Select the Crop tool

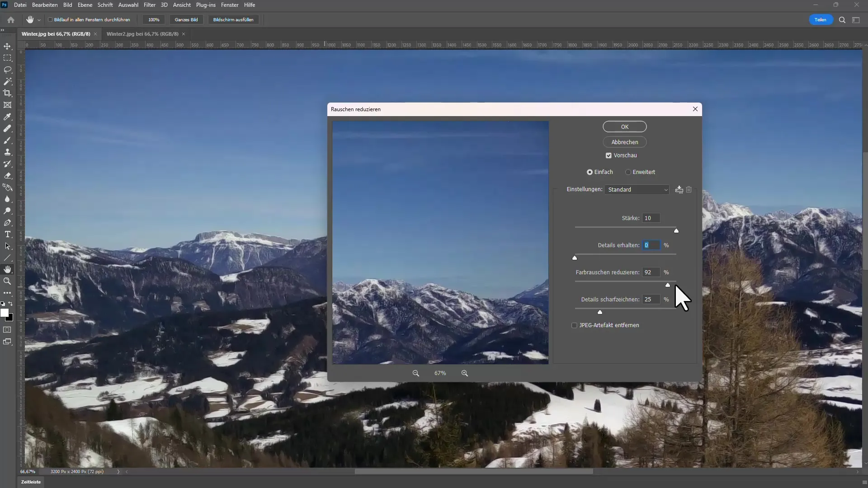pos(8,93)
